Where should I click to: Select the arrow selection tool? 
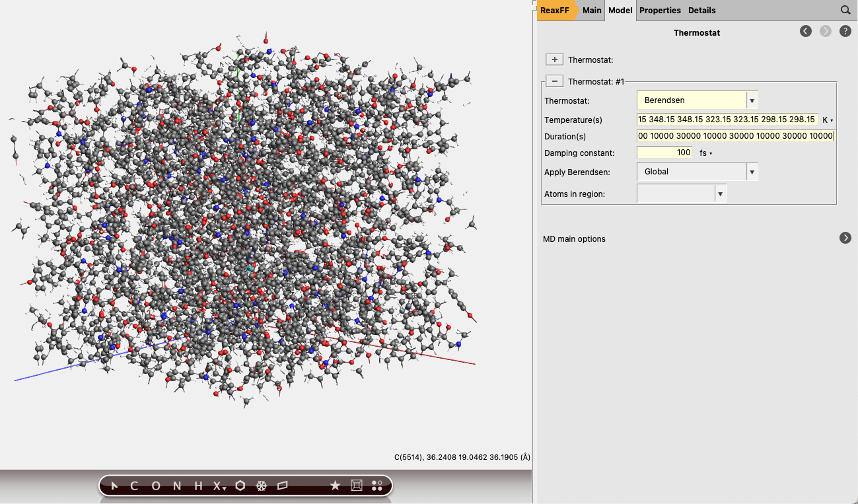coord(114,486)
